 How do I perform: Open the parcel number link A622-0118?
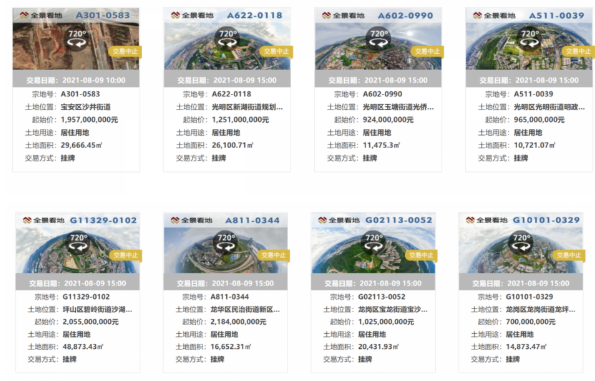[231, 94]
